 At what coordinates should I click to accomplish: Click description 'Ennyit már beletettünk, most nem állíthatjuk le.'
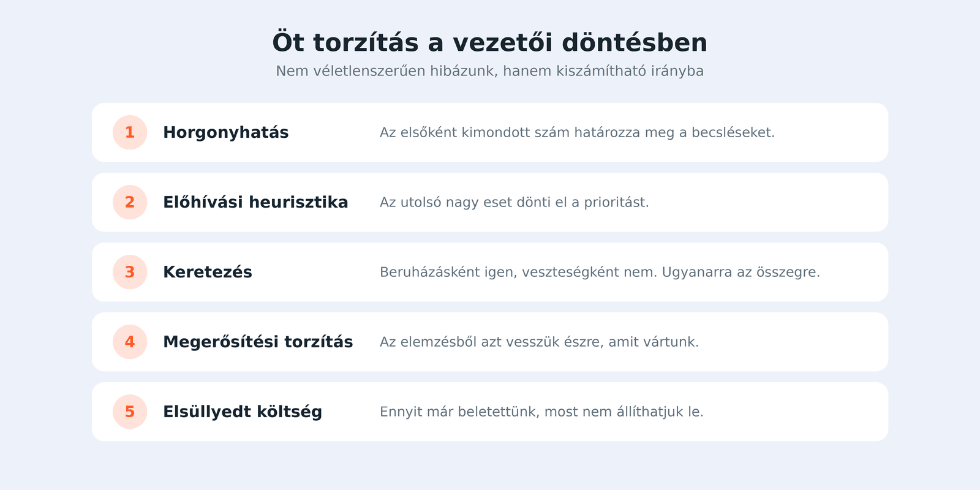coord(541,412)
